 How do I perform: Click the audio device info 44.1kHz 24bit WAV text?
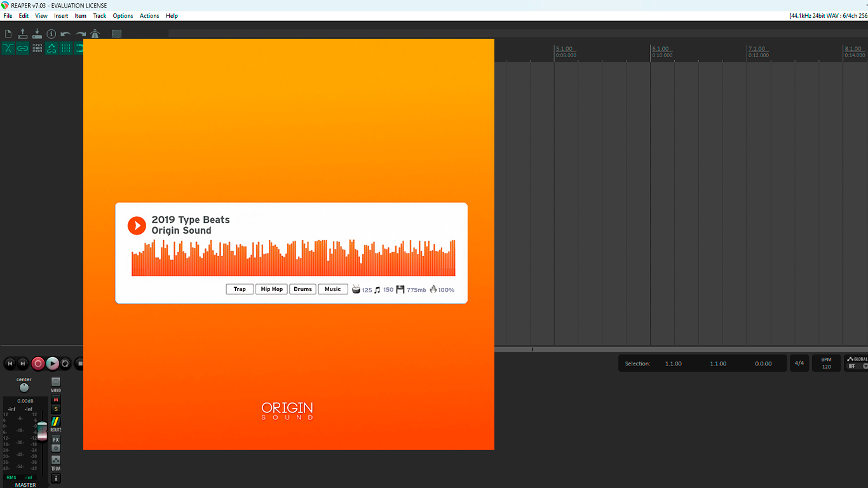point(828,16)
